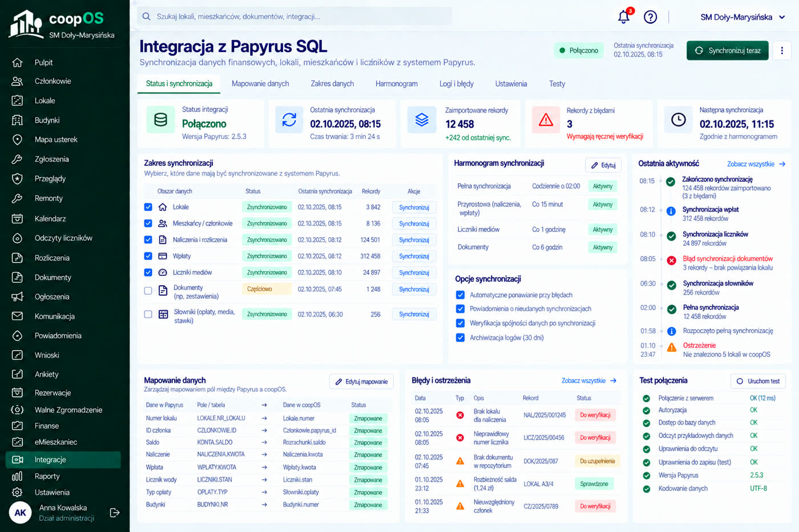
Task: Click the Aktywny badge for Pełna synchronizacja
Action: tap(603, 186)
